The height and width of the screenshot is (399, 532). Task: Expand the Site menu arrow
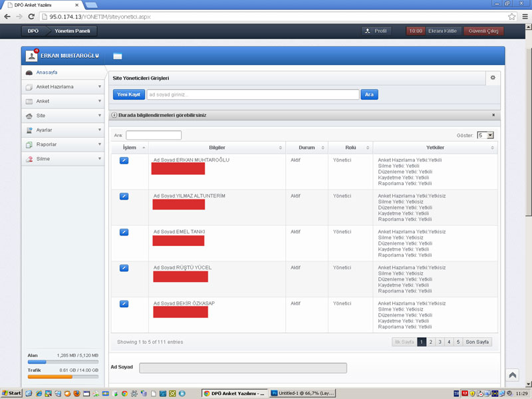100,115
